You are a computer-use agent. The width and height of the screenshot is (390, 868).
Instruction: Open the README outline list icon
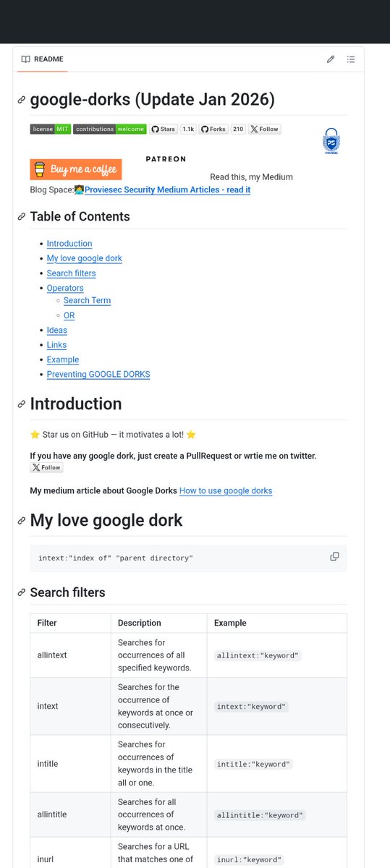(351, 59)
